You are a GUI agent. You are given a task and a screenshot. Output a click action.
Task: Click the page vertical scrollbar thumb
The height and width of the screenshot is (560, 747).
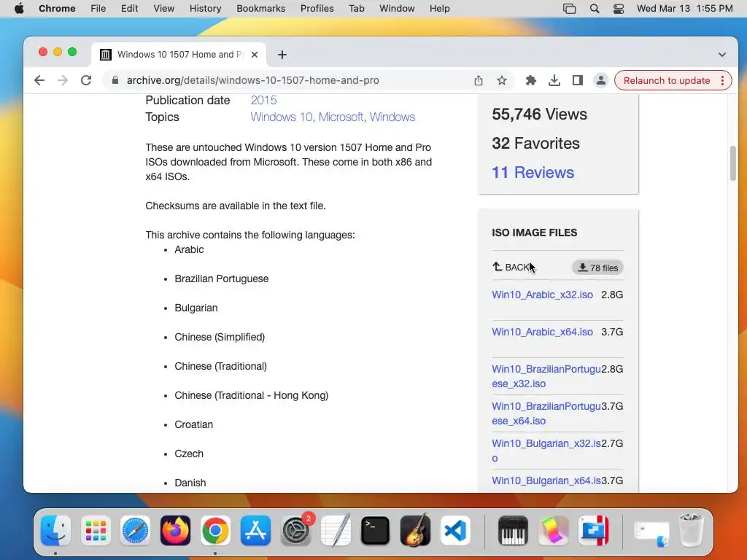[732, 163]
